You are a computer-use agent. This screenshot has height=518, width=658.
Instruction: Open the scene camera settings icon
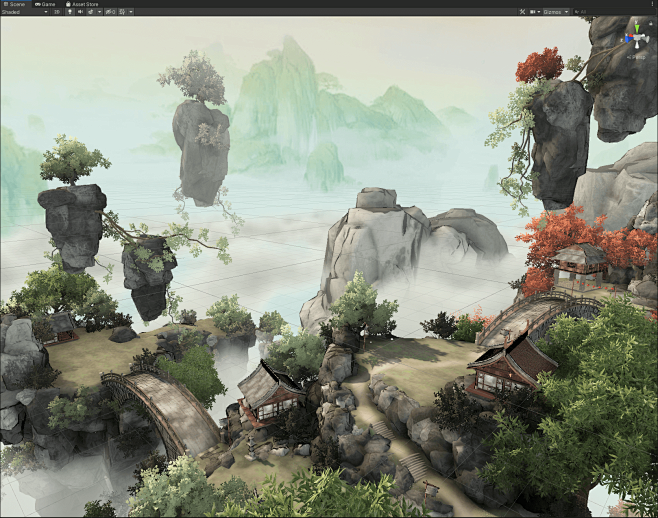[x=533, y=12]
